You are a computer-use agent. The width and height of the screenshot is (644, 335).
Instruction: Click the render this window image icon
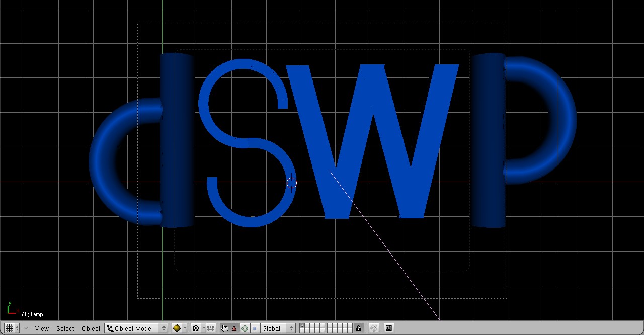[x=389, y=328]
